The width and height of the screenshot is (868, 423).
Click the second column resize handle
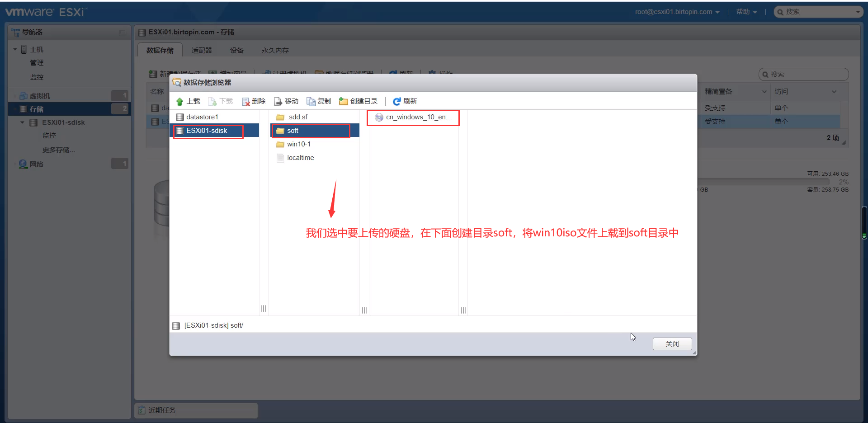[x=364, y=310]
